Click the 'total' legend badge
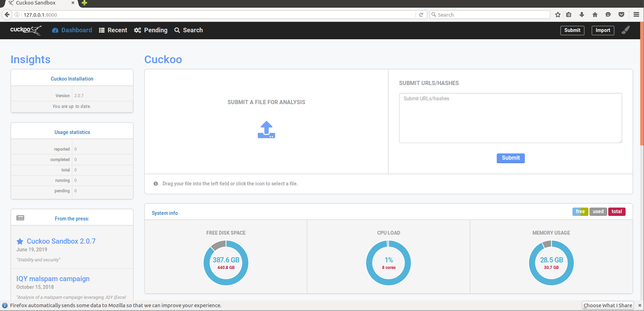The width and height of the screenshot is (644, 311). click(x=617, y=212)
